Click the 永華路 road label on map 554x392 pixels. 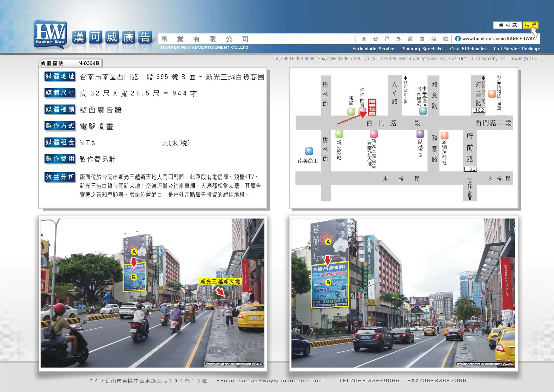click(x=395, y=93)
